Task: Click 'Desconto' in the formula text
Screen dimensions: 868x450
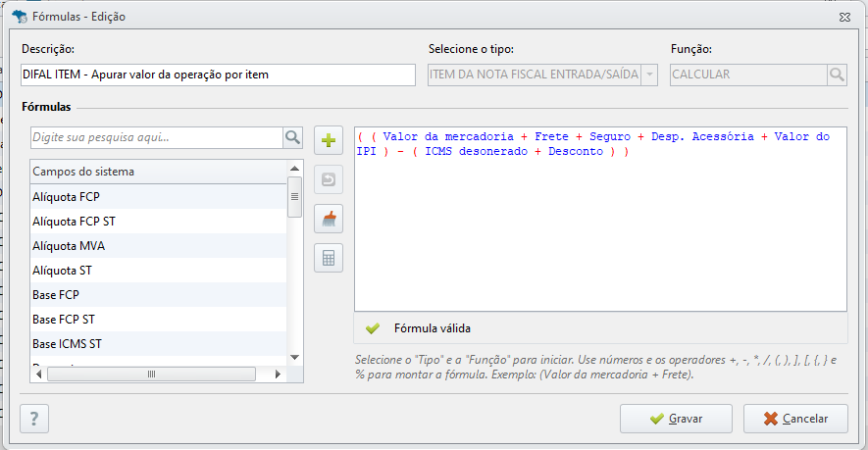Action: [576, 151]
